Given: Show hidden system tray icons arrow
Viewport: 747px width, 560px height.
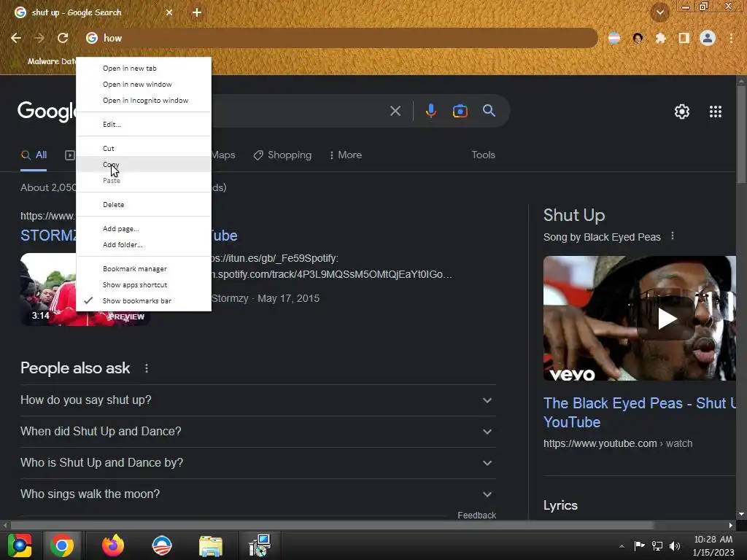Looking at the screenshot, I should 622,546.
